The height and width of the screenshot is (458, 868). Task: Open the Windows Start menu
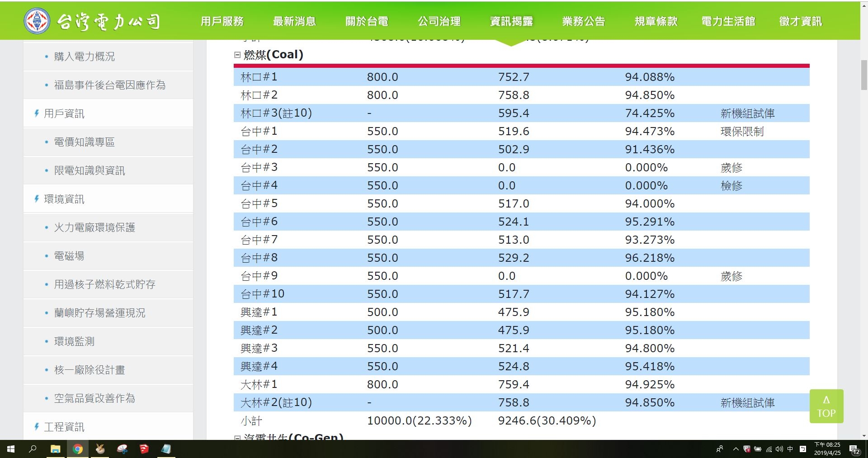(x=11, y=449)
